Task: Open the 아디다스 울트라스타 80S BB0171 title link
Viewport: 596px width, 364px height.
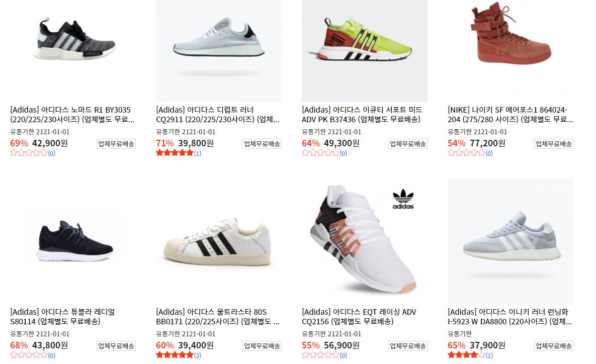Action: pyautogui.click(x=218, y=317)
